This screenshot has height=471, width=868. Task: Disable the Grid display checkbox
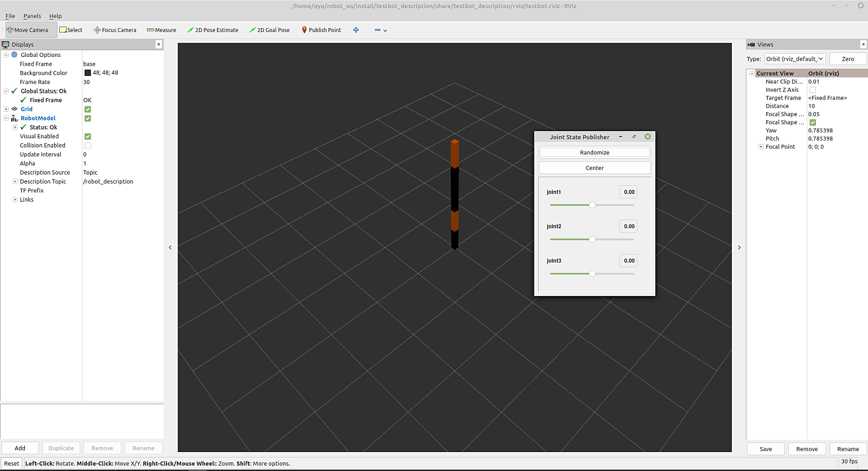pyautogui.click(x=88, y=109)
